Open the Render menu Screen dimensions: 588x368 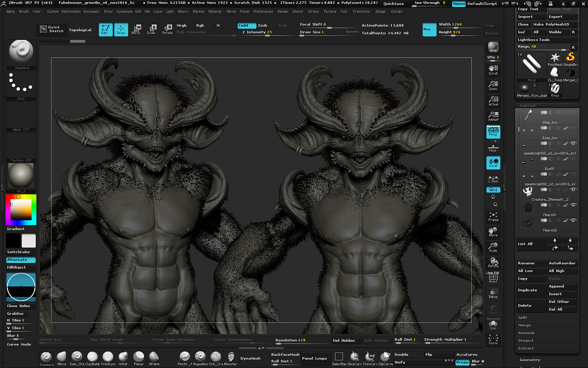tap(283, 12)
